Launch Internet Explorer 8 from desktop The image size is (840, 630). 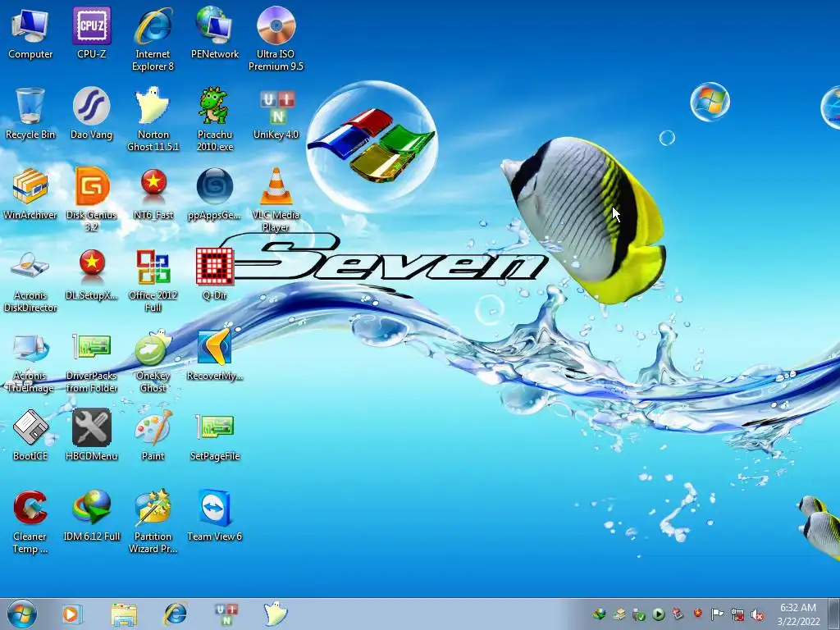[153, 40]
